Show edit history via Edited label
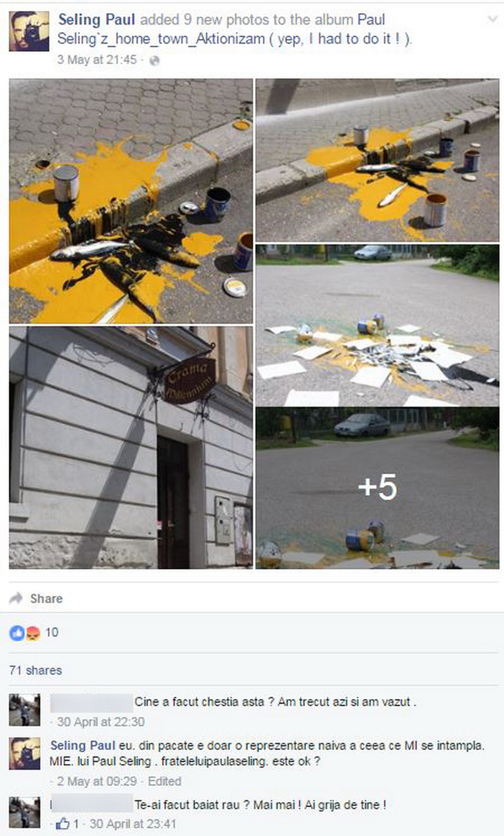 164,781
